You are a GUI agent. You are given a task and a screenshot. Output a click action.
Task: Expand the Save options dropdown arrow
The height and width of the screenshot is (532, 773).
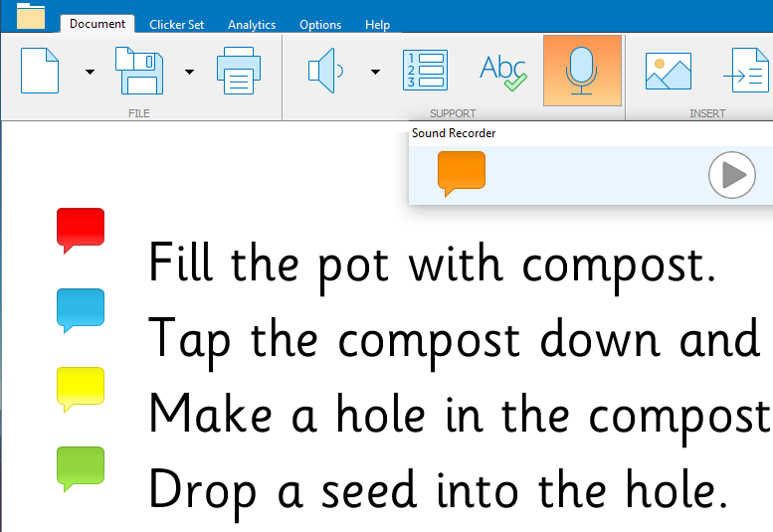coord(189,72)
